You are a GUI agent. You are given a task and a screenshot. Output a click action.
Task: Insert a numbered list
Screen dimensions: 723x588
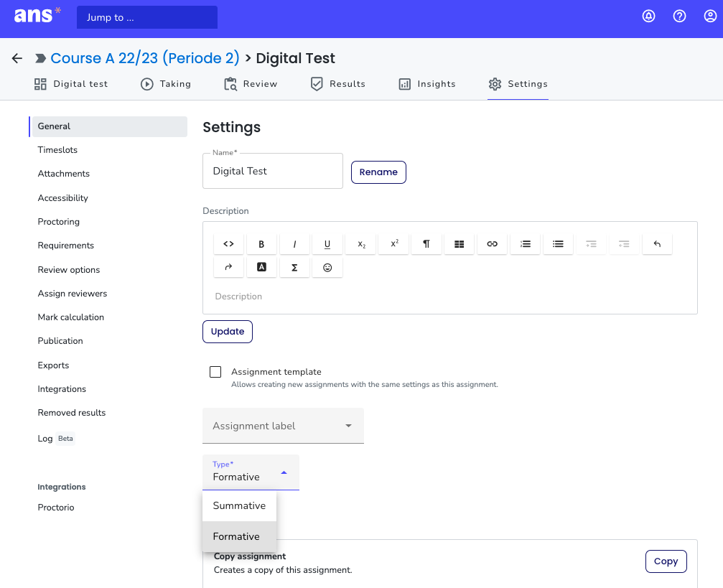525,244
